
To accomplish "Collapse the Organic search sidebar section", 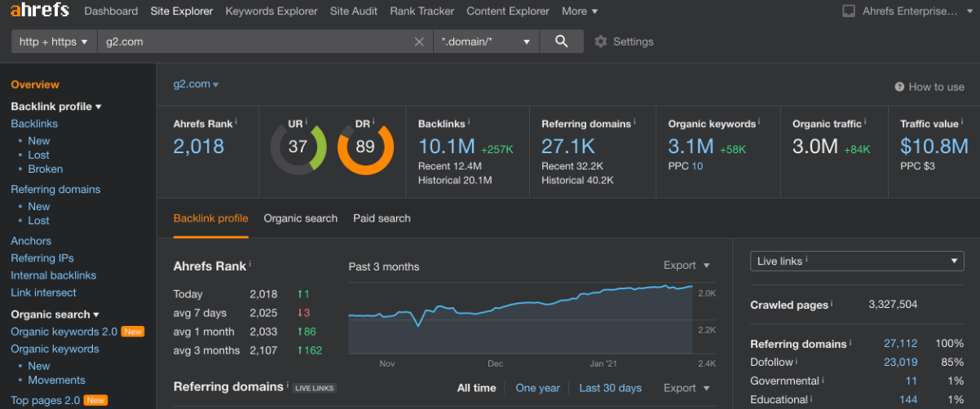I will point(55,314).
